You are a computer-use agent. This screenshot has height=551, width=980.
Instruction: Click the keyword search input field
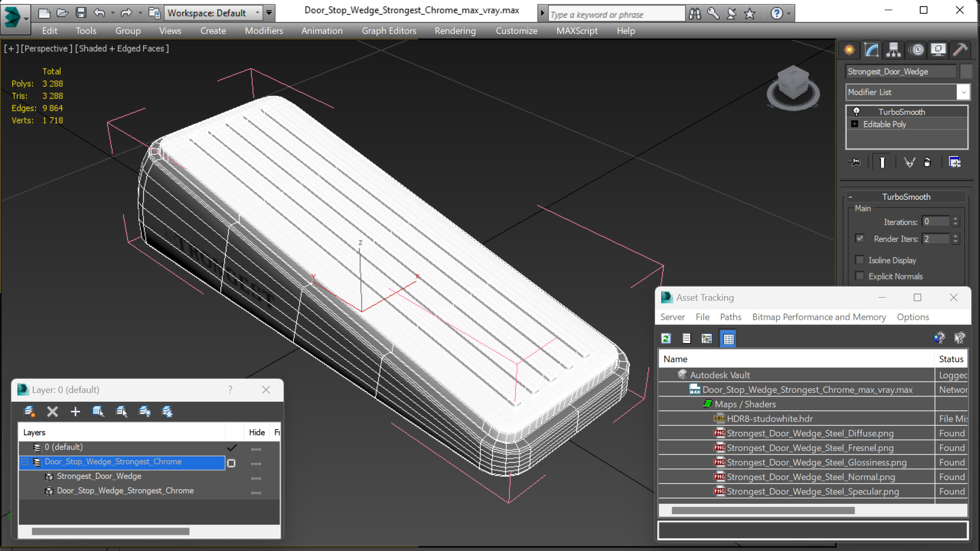pyautogui.click(x=616, y=14)
